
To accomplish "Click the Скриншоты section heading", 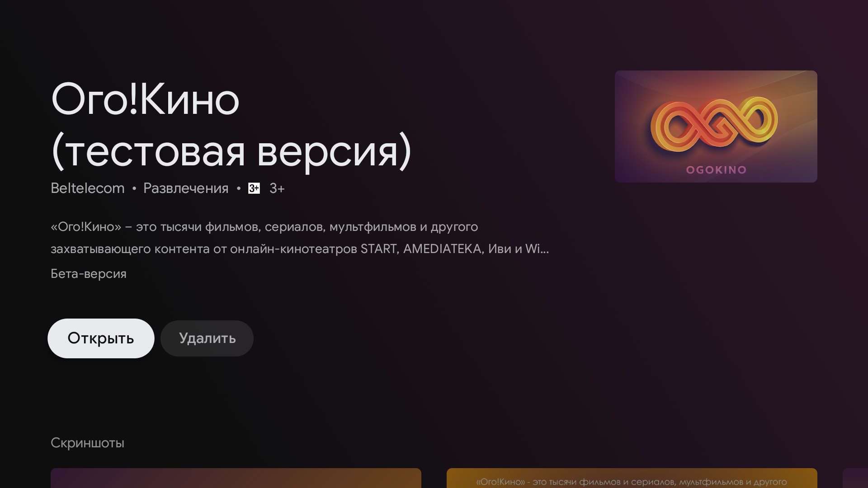I will [x=87, y=443].
